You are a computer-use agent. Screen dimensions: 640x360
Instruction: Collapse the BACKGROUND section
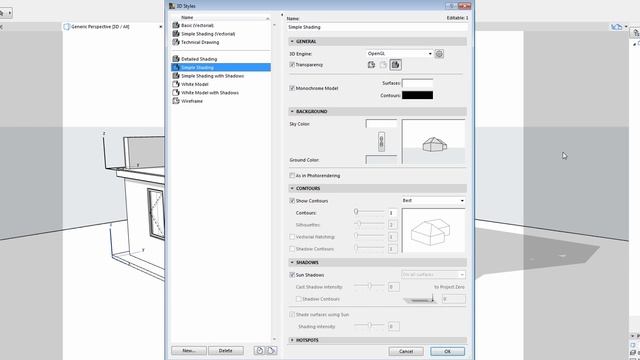(292, 111)
